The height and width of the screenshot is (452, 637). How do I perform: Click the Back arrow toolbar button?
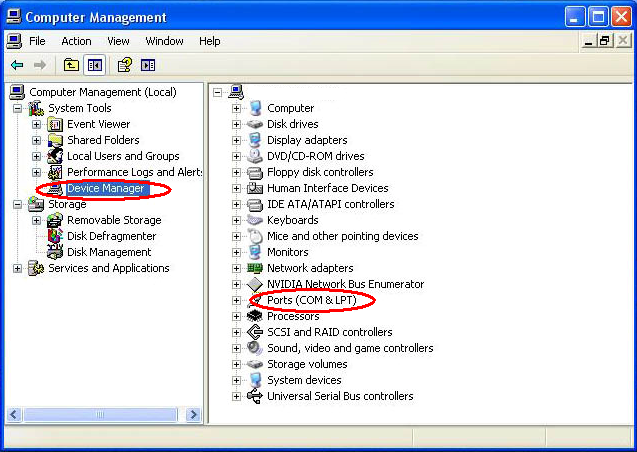coord(17,65)
